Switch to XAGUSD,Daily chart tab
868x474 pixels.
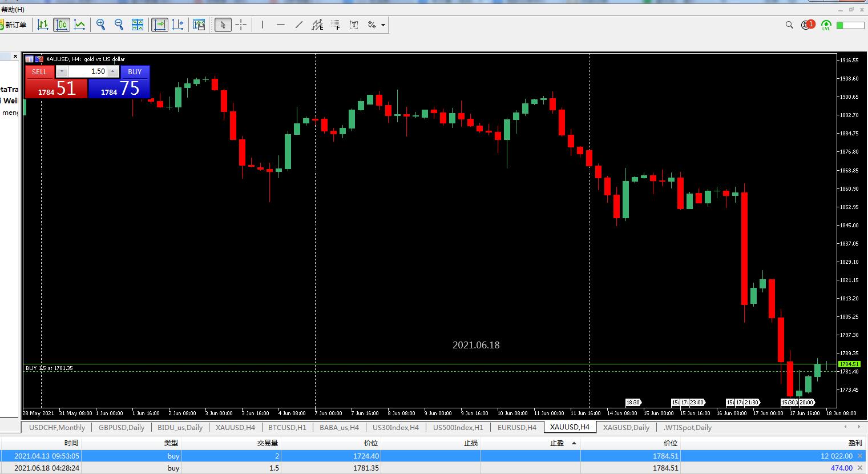[x=626, y=427]
